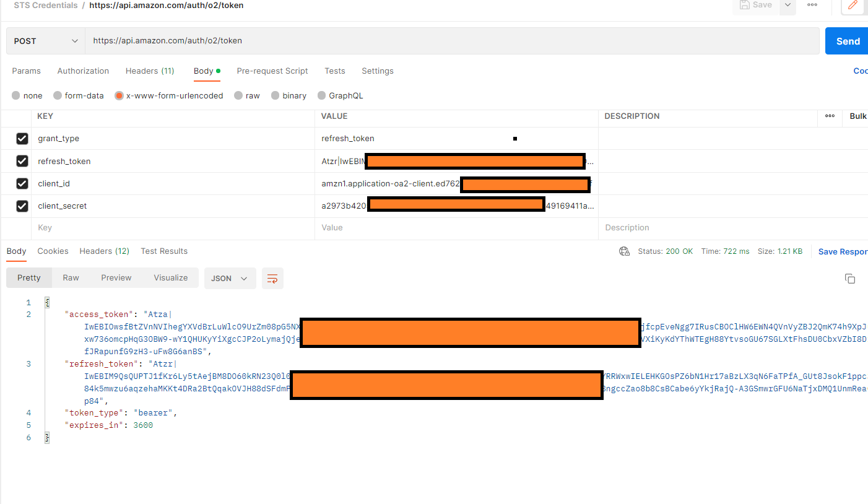868x504 pixels.
Task: Select the binary body type
Action: [289, 96]
